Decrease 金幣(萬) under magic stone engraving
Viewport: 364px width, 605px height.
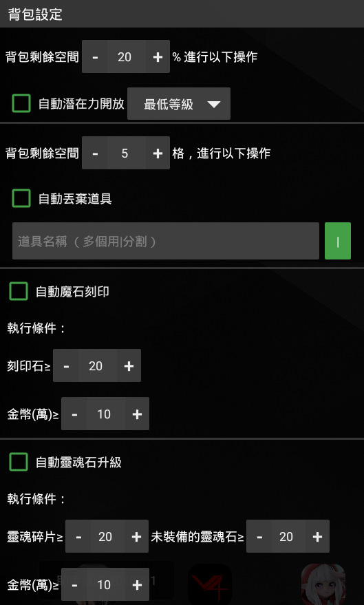click(74, 414)
